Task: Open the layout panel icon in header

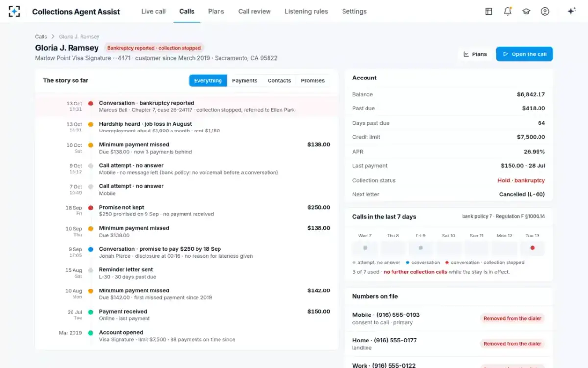Action: [489, 11]
